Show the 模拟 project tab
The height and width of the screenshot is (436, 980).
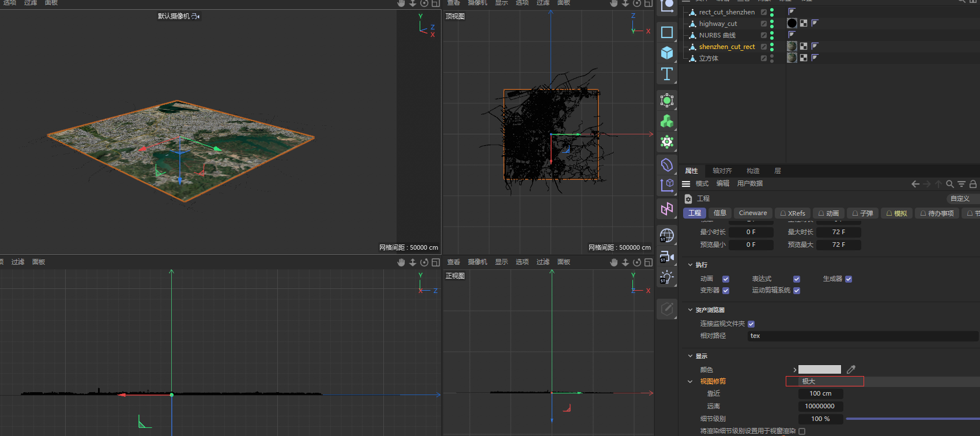(896, 213)
